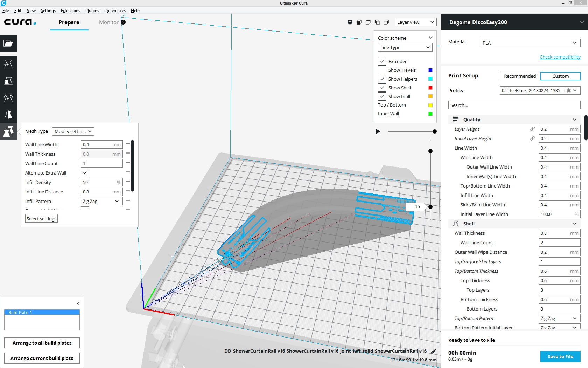Viewport: 588px width, 368px height.
Task: Open the File menu
Action: [6, 11]
